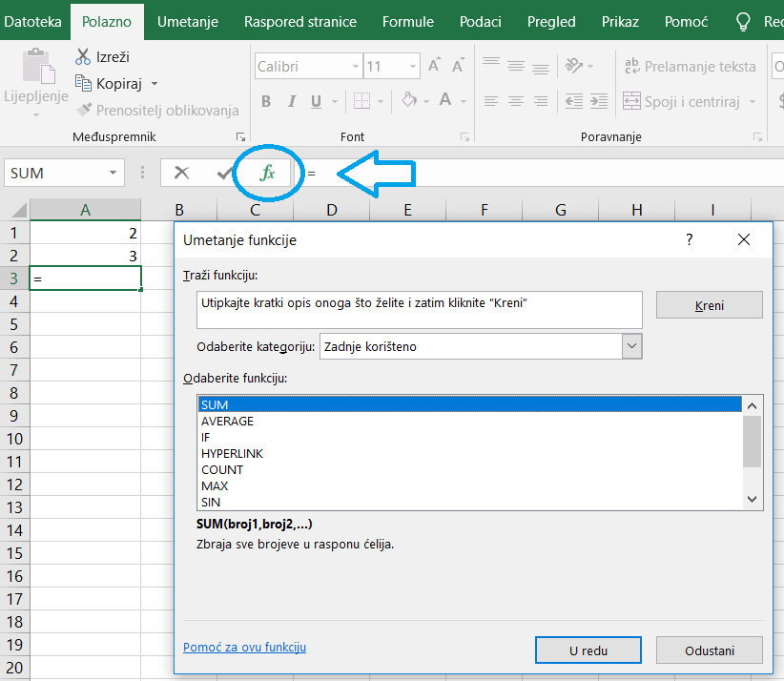Click the Lijepljenje (Paste) icon
The image size is (784, 681).
point(37,69)
